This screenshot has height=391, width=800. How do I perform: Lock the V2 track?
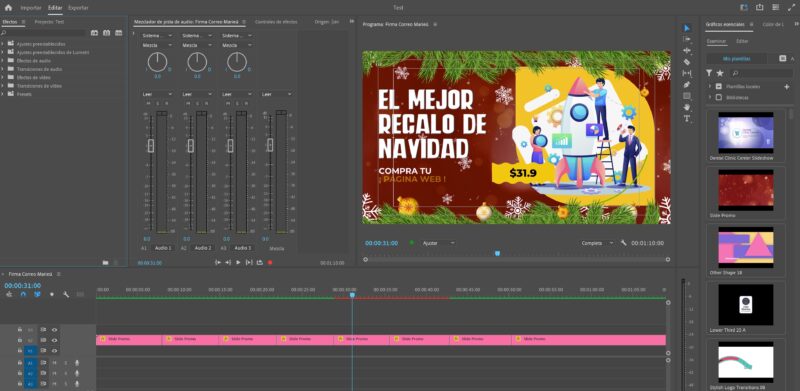click(x=20, y=340)
